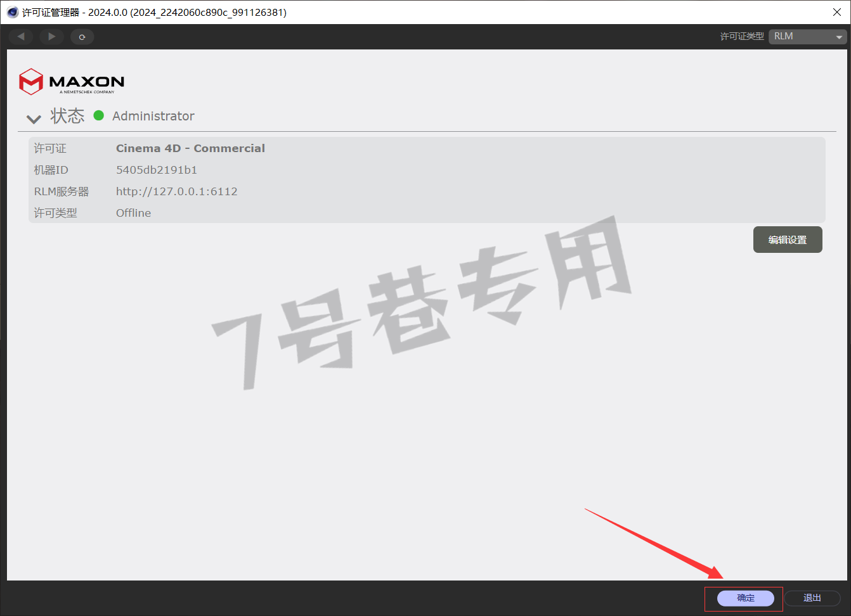Click the green status indicator dot
This screenshot has height=616, width=851.
coord(99,115)
